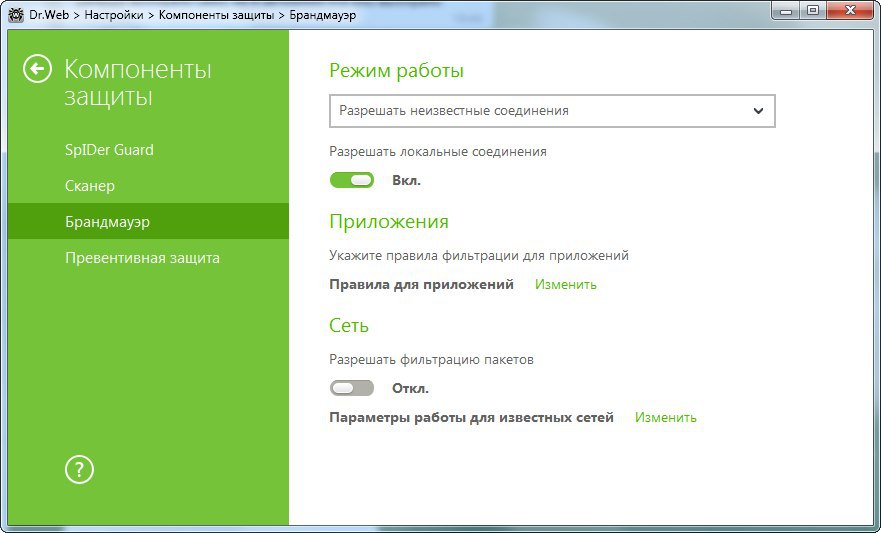Screen dimensions: 881x533
Task: Click Изменить for известных сетей parameters
Action: 665,417
